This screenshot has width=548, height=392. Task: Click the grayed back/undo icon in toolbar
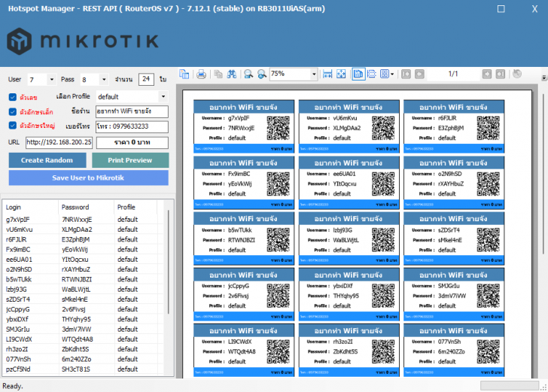point(517,74)
